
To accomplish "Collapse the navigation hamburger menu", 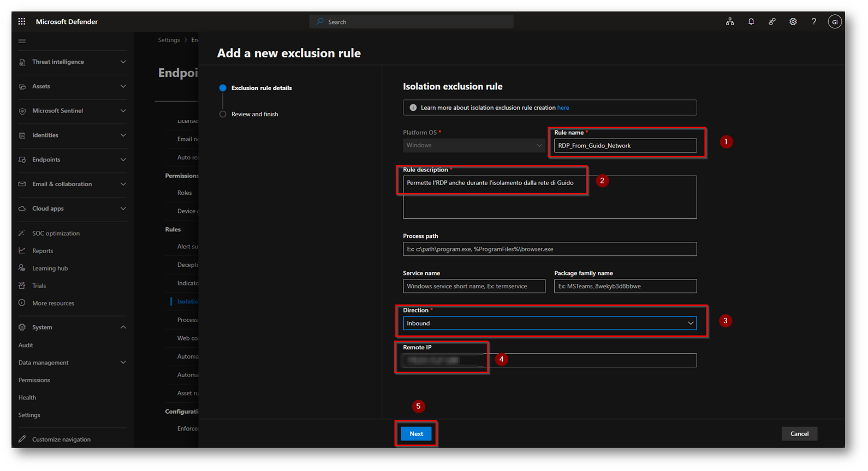I will pos(22,41).
